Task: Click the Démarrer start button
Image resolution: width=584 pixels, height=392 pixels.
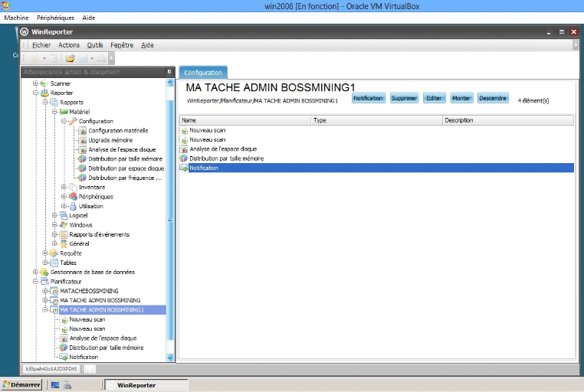Action: 21,385
